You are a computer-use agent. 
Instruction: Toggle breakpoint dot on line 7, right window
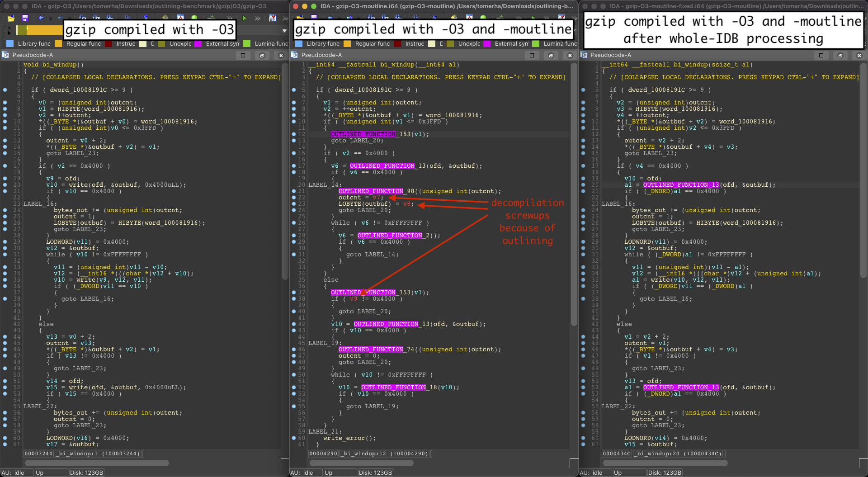click(x=583, y=103)
